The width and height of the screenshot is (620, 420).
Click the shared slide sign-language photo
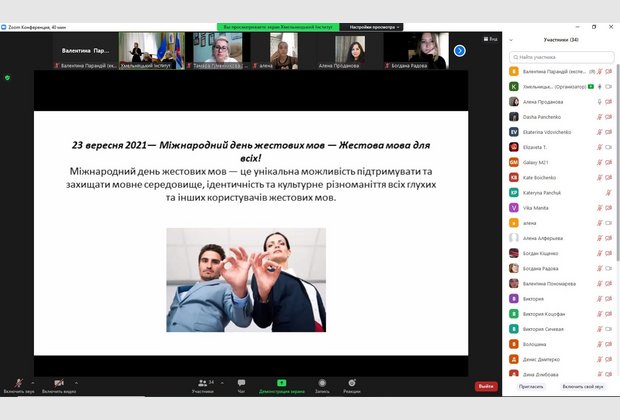(246, 280)
